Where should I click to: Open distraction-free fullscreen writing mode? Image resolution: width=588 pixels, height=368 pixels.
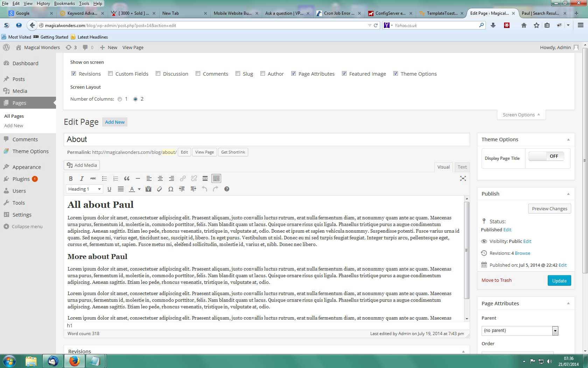463,179
